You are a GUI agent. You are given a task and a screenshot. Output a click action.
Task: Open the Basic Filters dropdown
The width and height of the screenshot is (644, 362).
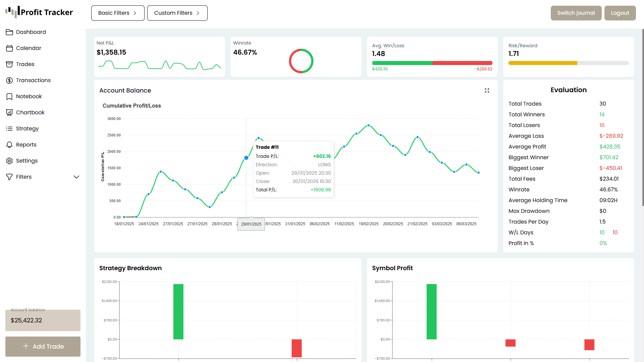117,13
